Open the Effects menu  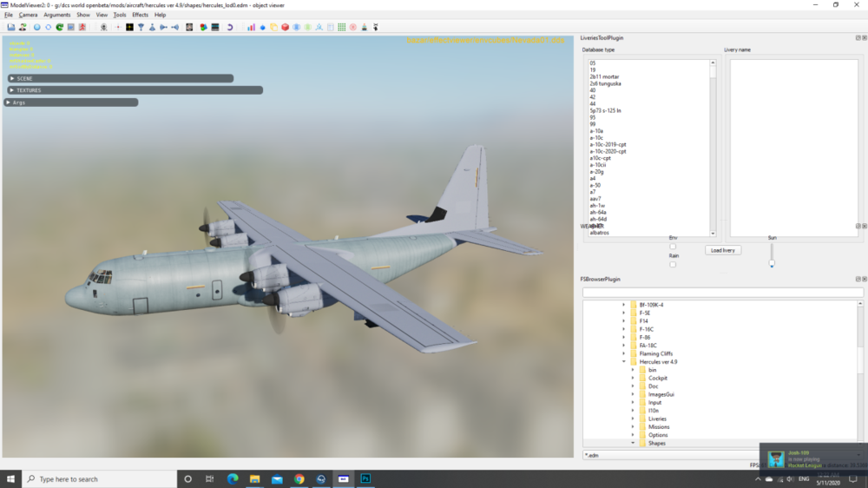pyautogui.click(x=140, y=15)
